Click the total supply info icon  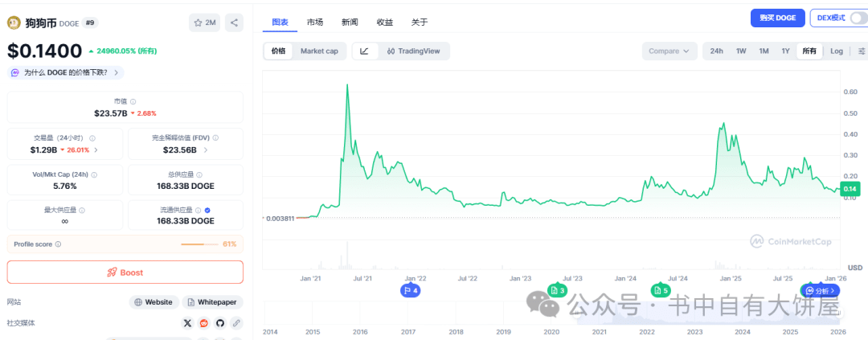click(x=199, y=174)
